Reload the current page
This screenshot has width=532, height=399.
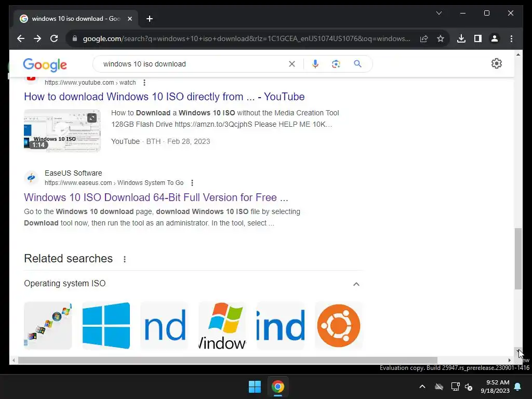coord(54,38)
